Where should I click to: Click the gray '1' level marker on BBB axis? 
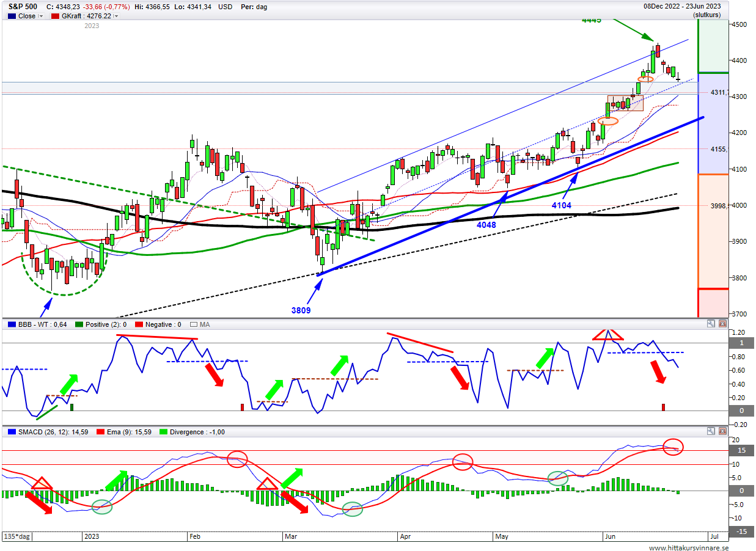740,343
